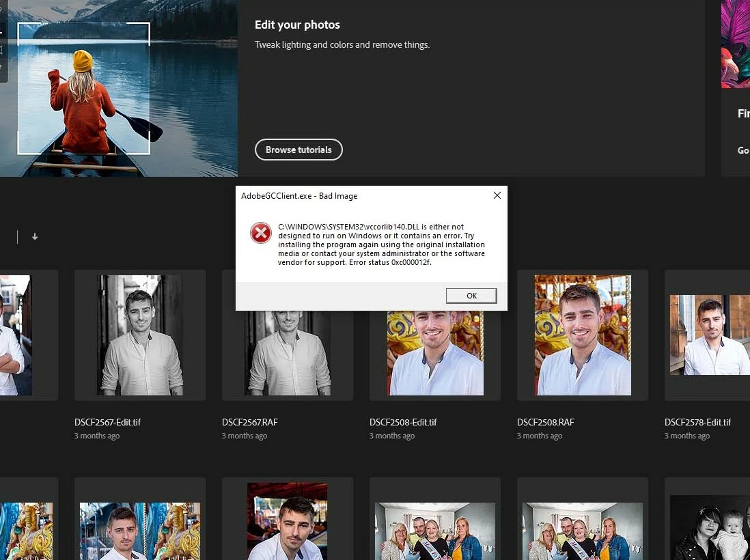Click the colorful artwork card image

click(x=736, y=44)
